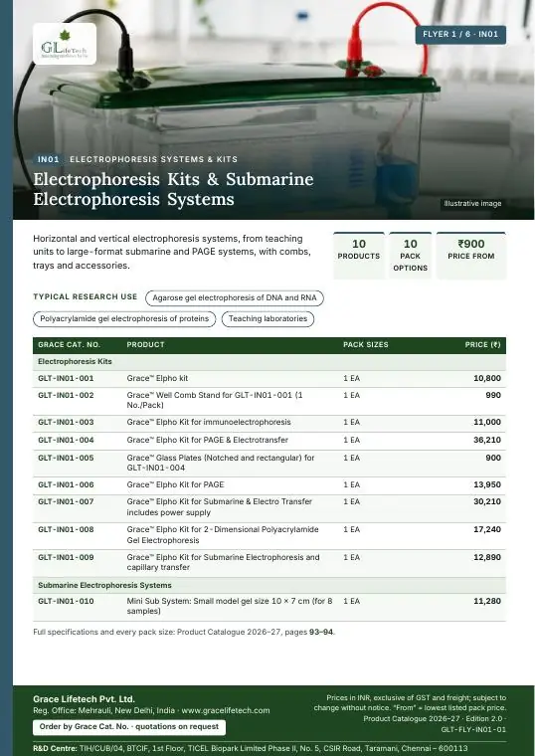Click the 'GRACE CAT. NO.' column header
The width and height of the screenshot is (535, 756).
pos(69,345)
